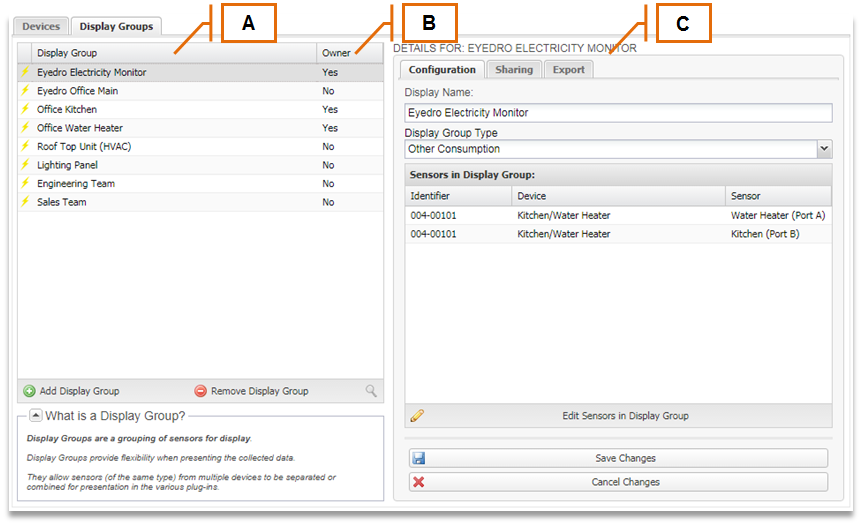Click the Display Name input field
Image resolution: width=864 pixels, height=524 pixels.
pyautogui.click(x=618, y=112)
